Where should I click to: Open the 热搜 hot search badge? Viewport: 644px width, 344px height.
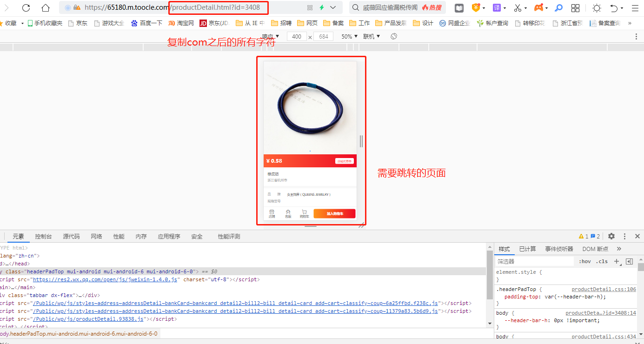[432, 8]
